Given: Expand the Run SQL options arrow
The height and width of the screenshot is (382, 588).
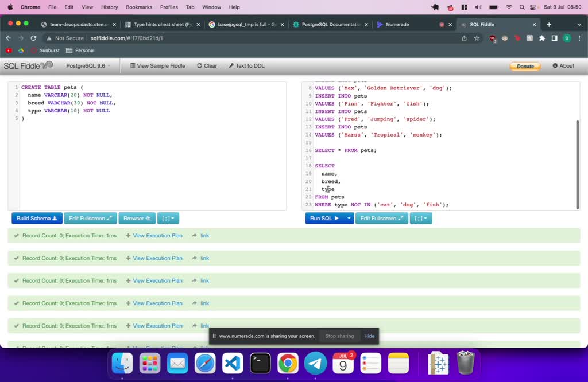Looking at the screenshot, I should tap(349, 219).
